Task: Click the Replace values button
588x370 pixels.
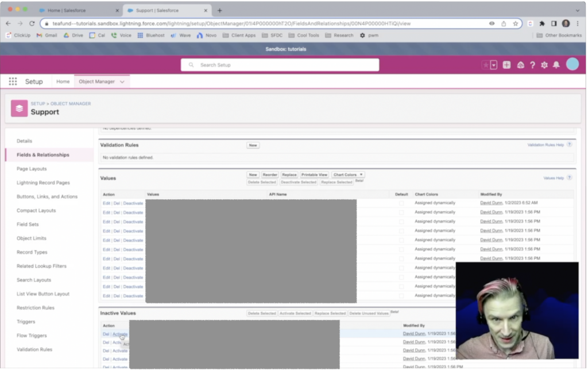Action: coord(289,175)
